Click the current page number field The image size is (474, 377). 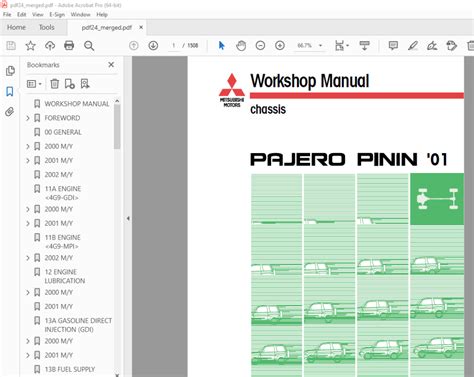173,45
